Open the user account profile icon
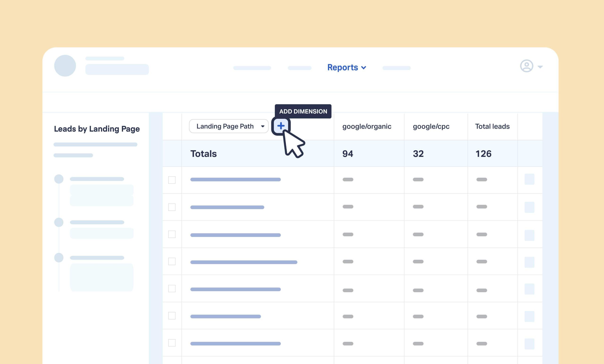The width and height of the screenshot is (604, 364). click(527, 66)
